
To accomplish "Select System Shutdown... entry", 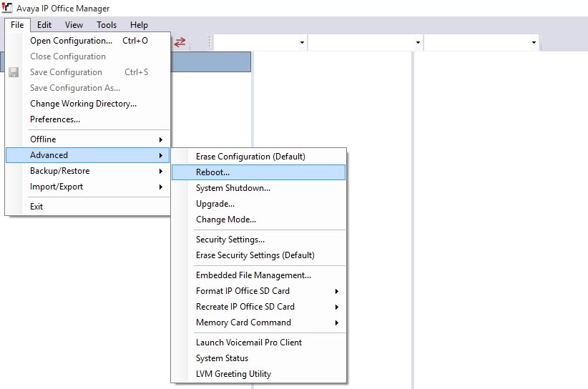I will click(x=258, y=188).
